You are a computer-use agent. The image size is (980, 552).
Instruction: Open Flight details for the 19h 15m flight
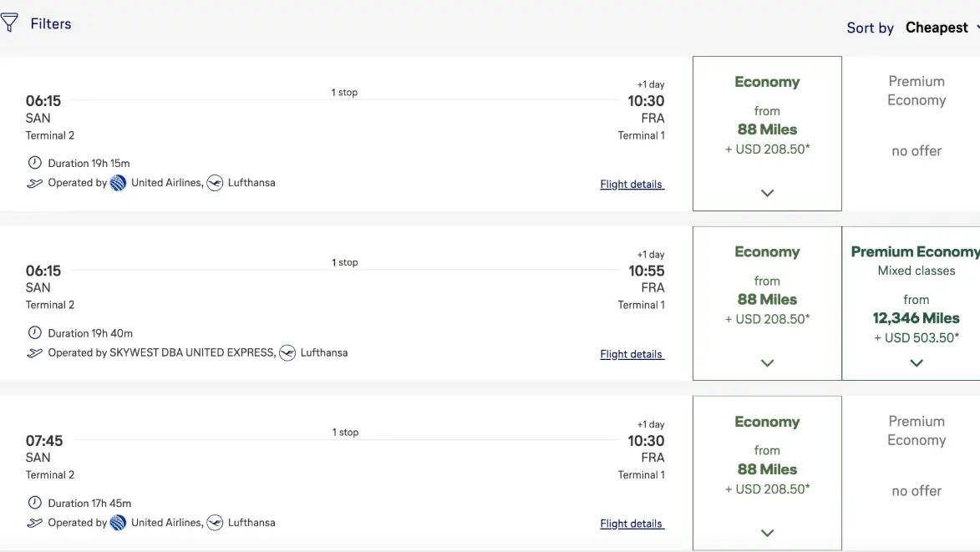(632, 185)
